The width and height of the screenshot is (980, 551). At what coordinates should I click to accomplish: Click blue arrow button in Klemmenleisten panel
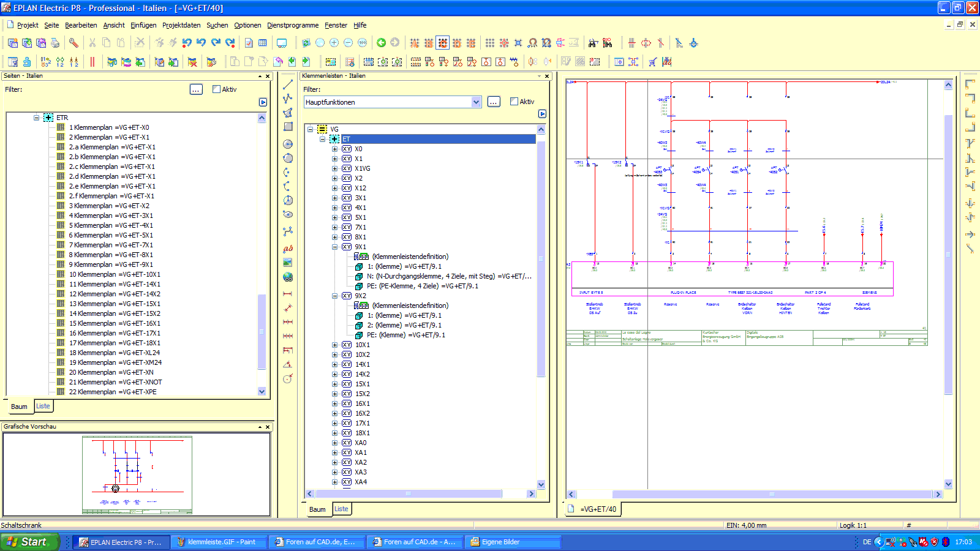click(x=542, y=114)
